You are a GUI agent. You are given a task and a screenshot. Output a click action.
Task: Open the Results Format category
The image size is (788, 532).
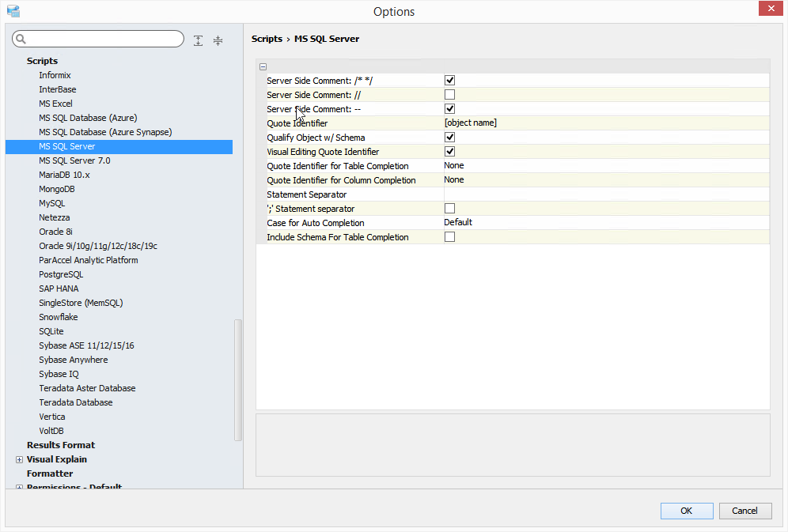coord(61,445)
